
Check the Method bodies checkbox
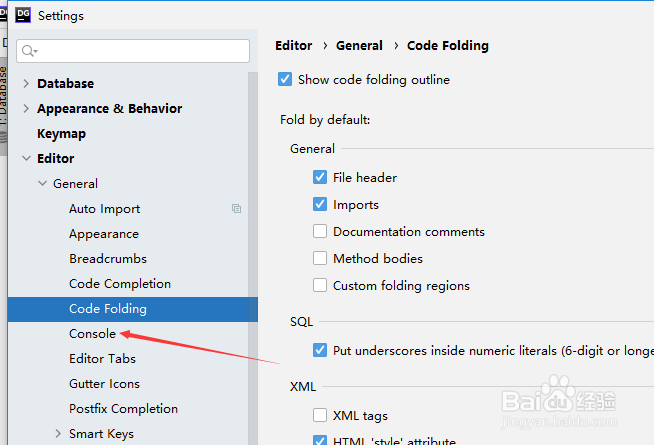[x=320, y=258]
